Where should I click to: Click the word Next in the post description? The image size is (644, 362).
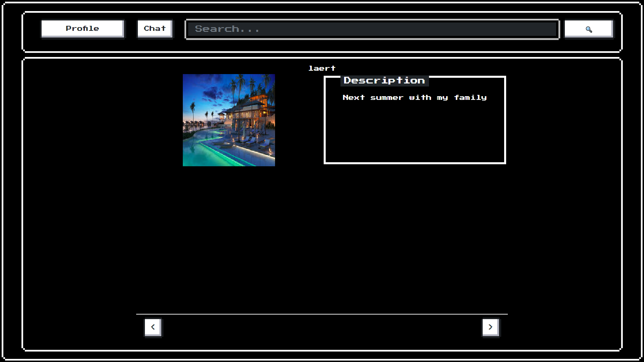tap(354, 98)
